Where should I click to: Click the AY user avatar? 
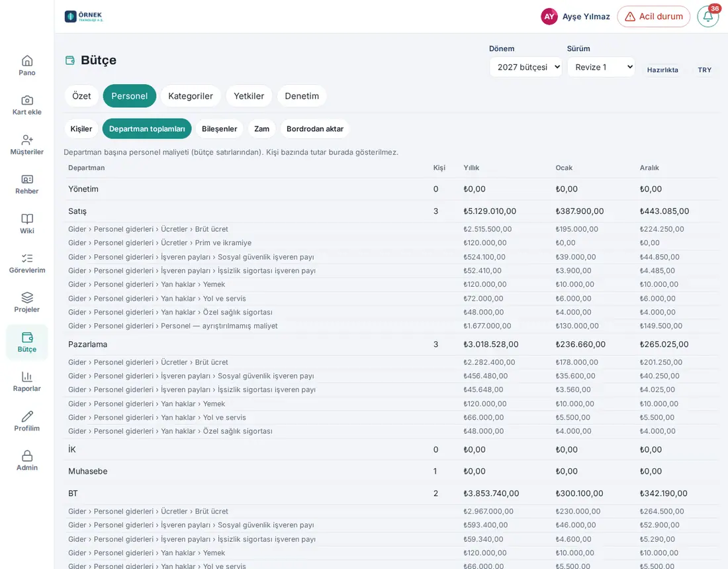(549, 17)
